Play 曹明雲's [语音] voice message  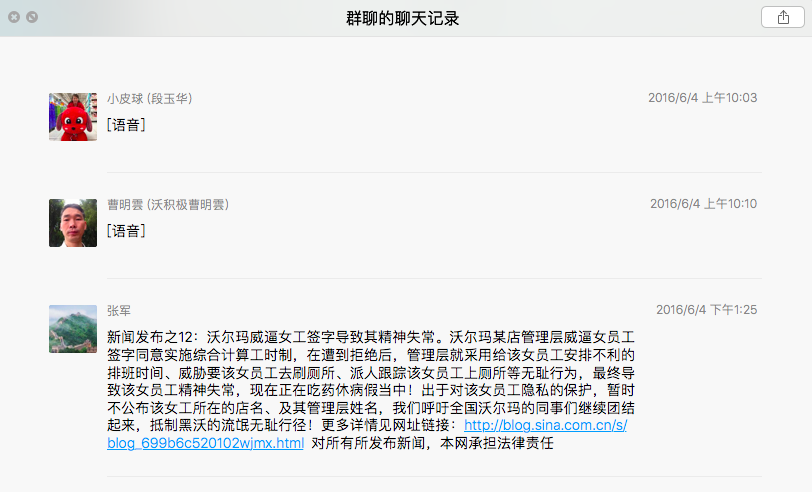[x=127, y=231]
